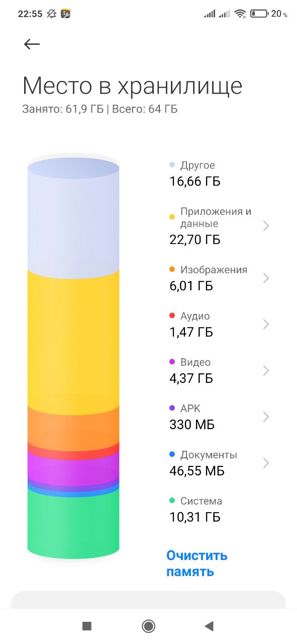The height and width of the screenshot is (644, 297).
Task: Tap the battery icon in status bar
Action: (259, 14)
